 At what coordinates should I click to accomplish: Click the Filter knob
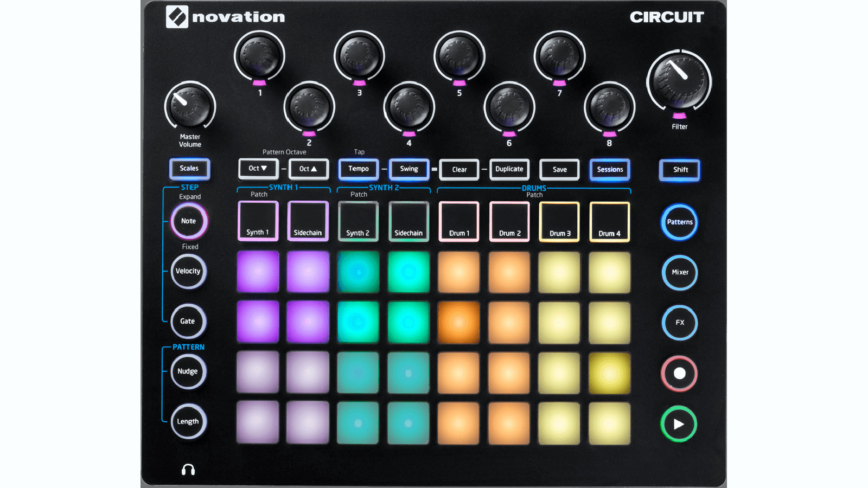pos(679,82)
